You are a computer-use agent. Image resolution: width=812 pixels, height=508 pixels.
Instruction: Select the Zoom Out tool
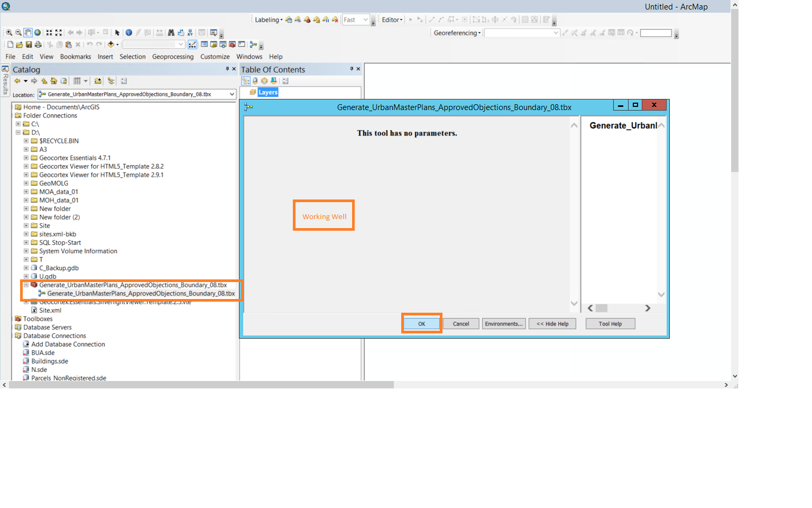(x=18, y=33)
